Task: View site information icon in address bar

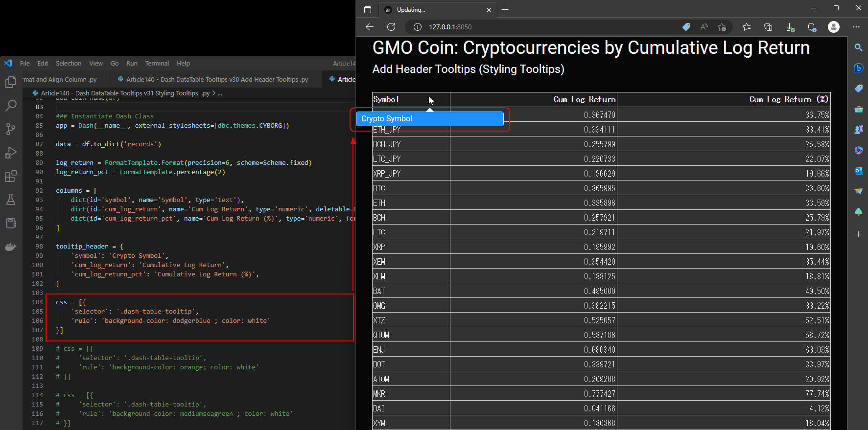Action: 418,27
